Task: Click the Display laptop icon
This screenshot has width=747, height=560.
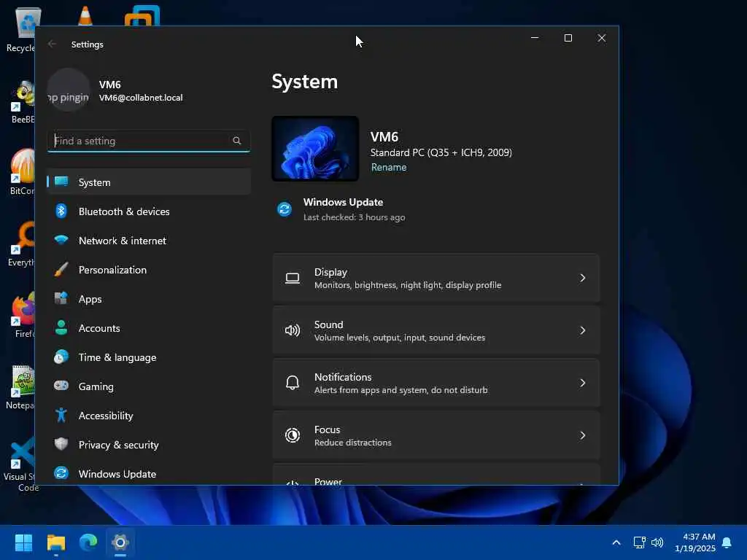Action: (293, 278)
